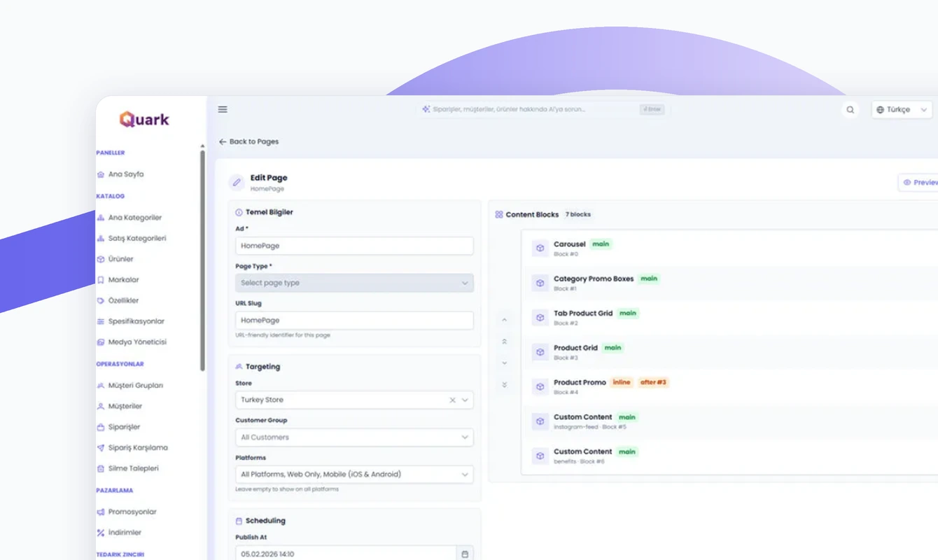Click the cube icon beside Product Promo

[540, 386]
